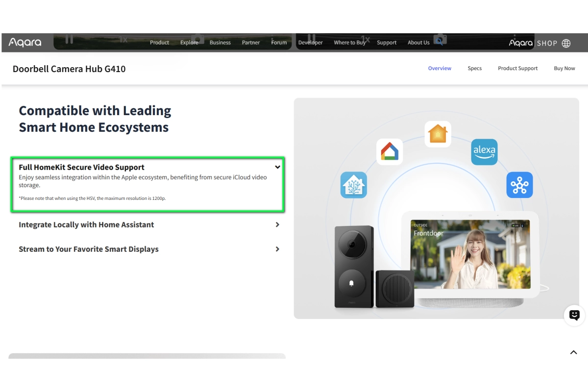
Task: Click the smart display Frontdoor video
Action: 470,254
